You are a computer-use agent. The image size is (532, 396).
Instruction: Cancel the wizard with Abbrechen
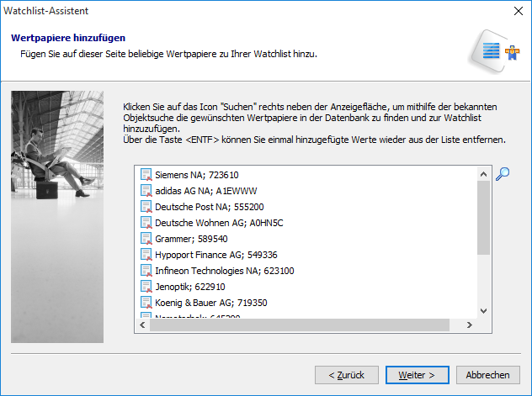coord(487,374)
